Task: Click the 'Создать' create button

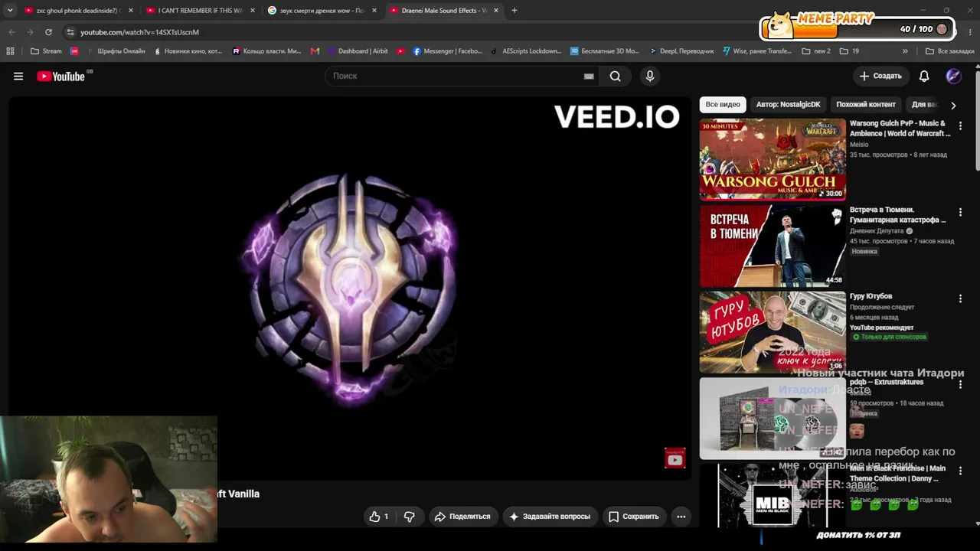Action: point(880,76)
